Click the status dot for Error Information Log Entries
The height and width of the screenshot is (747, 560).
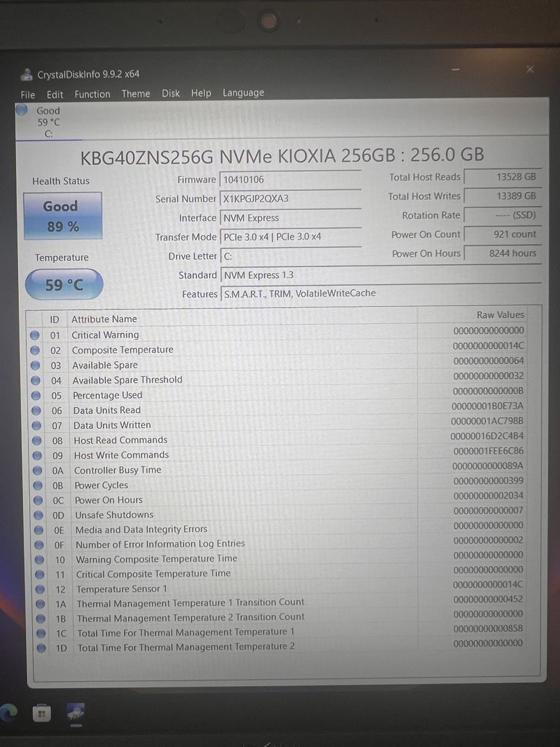(39, 545)
